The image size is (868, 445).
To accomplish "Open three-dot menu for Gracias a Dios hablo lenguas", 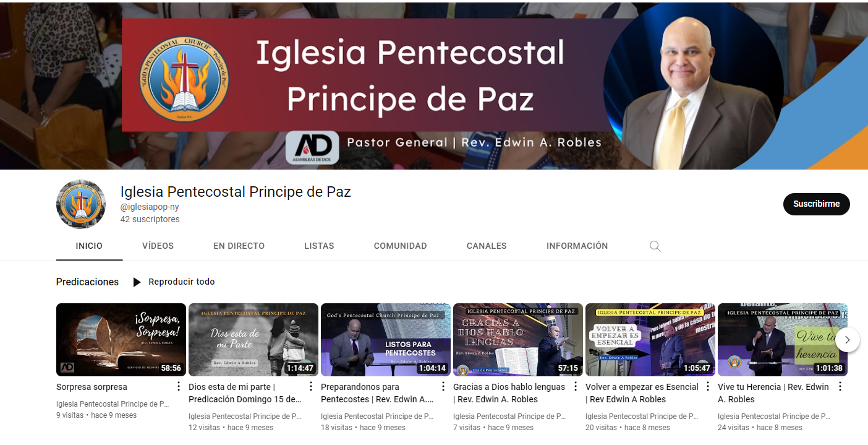I will click(576, 387).
